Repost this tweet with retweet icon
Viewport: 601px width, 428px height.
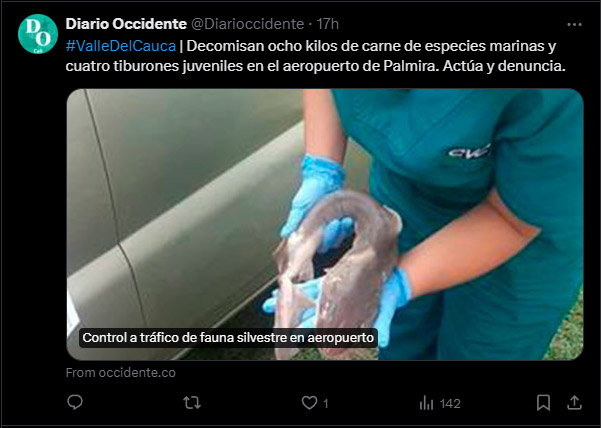click(192, 403)
